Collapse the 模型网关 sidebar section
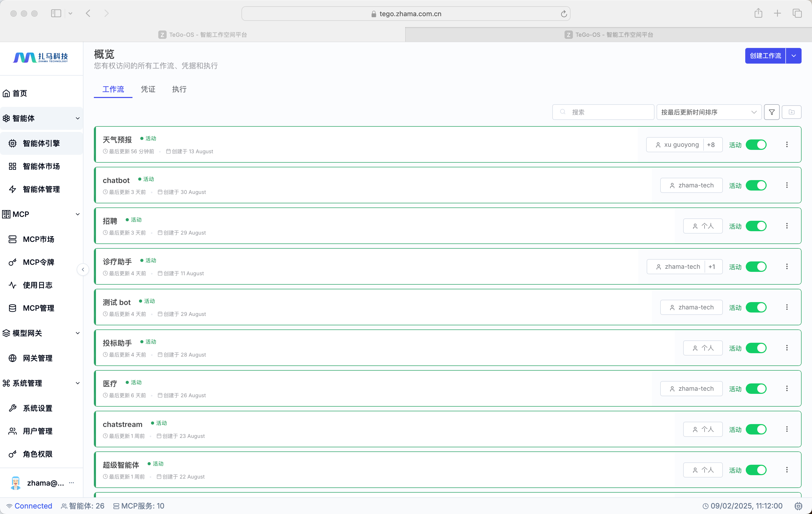 tap(77, 333)
